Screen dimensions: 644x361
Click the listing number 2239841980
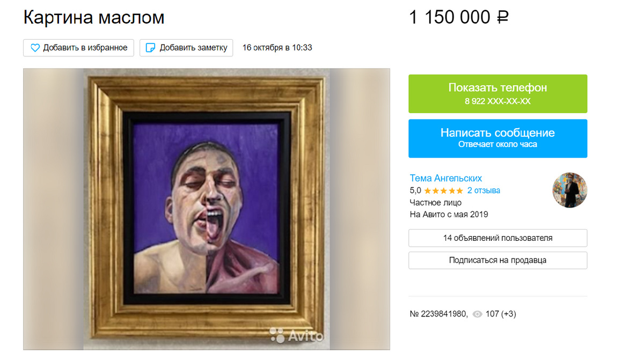tap(439, 314)
